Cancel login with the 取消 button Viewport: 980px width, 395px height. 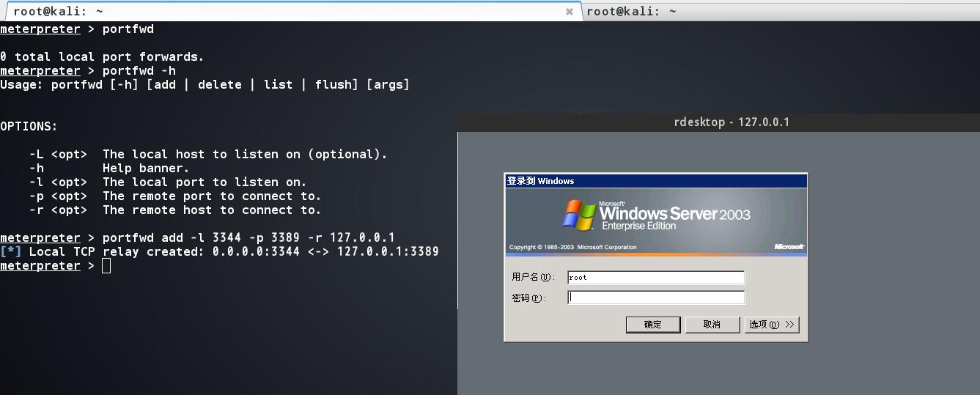click(712, 325)
